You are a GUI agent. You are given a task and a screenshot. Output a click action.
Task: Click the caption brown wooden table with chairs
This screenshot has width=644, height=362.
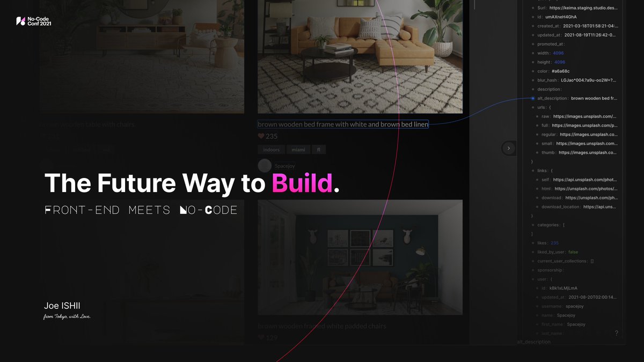click(87, 124)
